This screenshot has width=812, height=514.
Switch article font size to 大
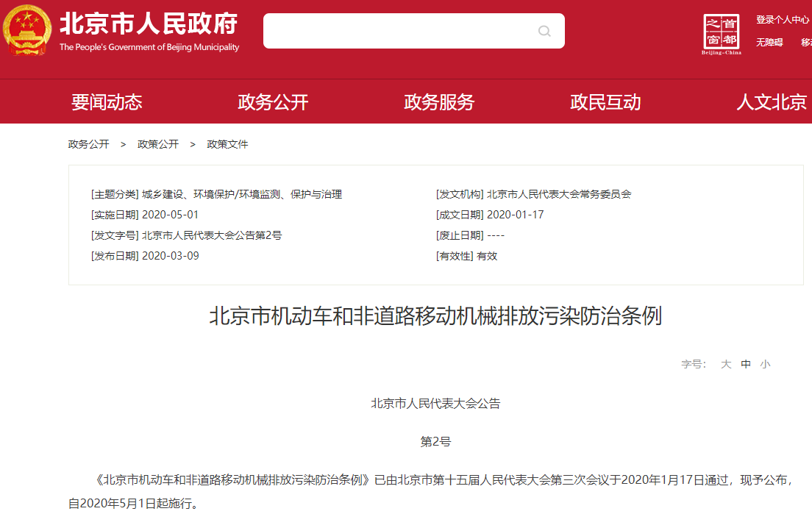pos(725,363)
